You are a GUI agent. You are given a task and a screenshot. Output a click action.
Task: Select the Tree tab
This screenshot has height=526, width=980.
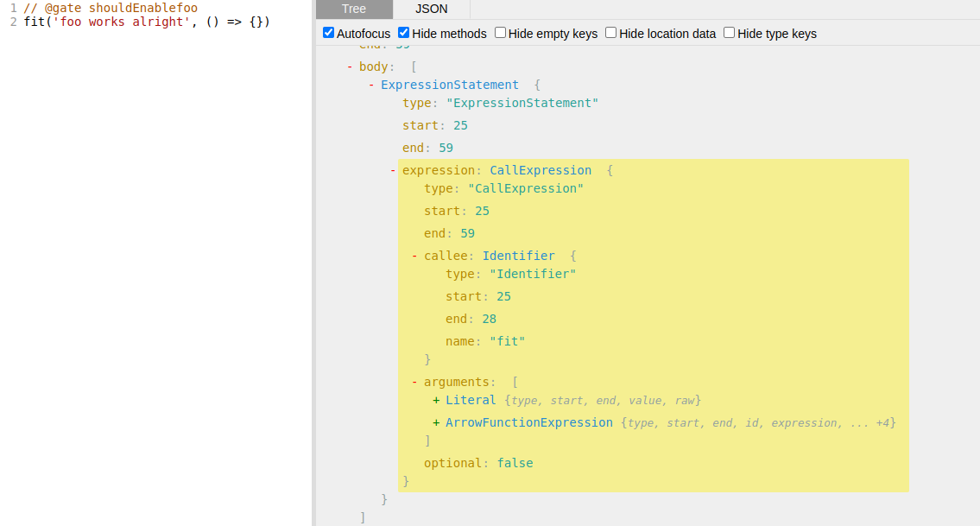coord(354,10)
